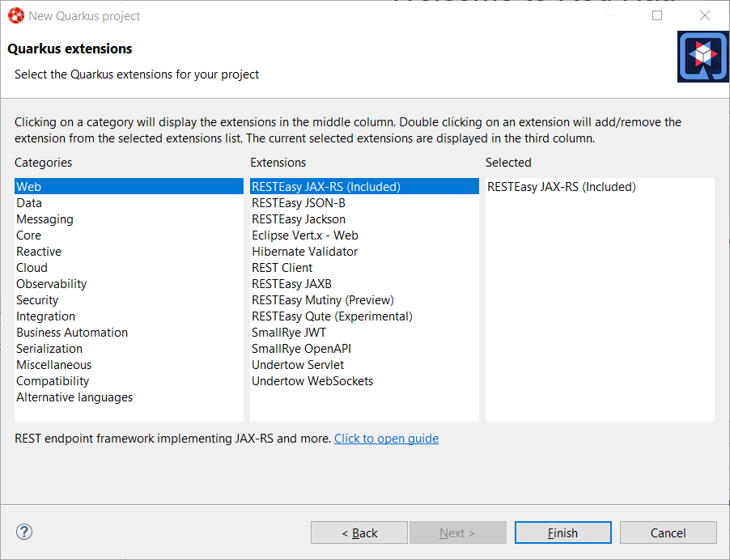
Task: Select the Security category
Action: coord(129,299)
